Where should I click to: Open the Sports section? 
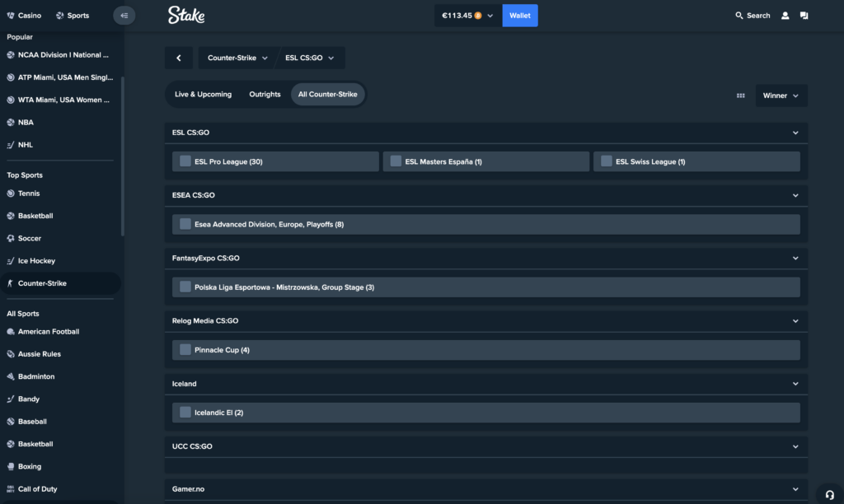tap(73, 16)
